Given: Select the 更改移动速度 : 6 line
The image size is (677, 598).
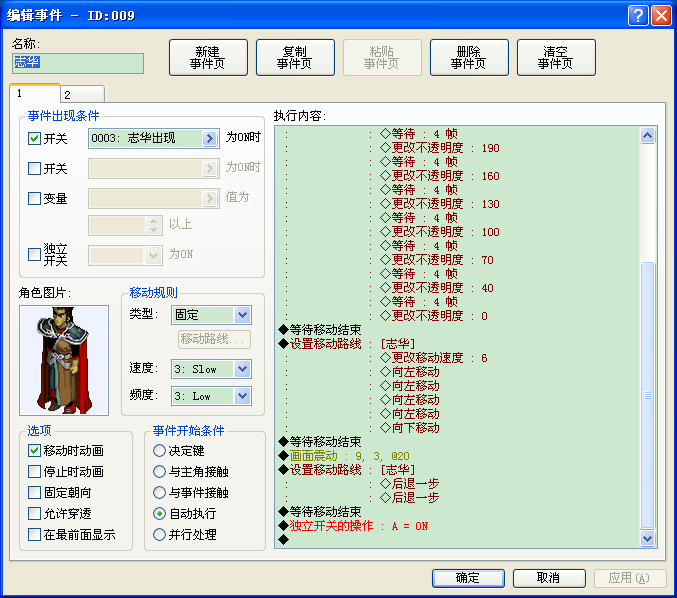Looking at the screenshot, I should point(433,358).
